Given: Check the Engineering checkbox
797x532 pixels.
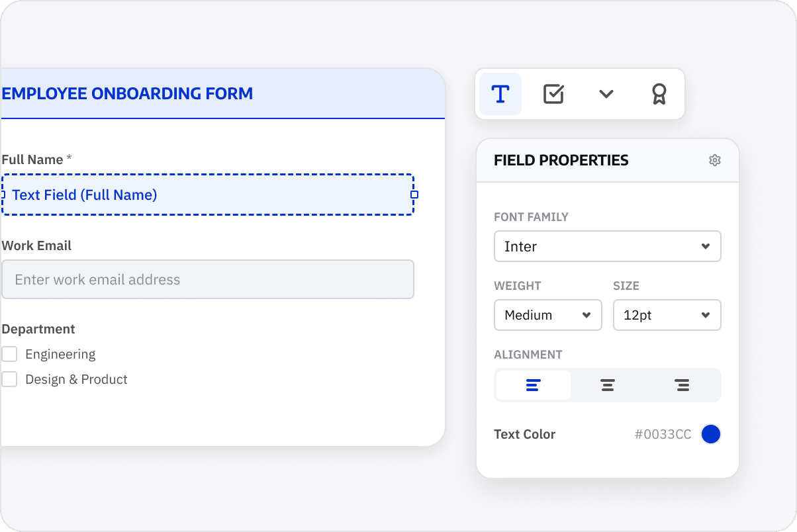Looking at the screenshot, I should pyautogui.click(x=9, y=354).
